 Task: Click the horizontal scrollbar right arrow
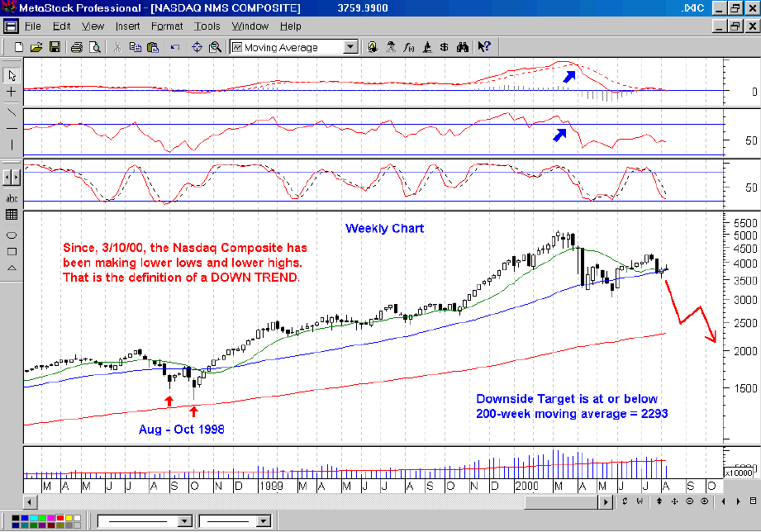(x=605, y=502)
